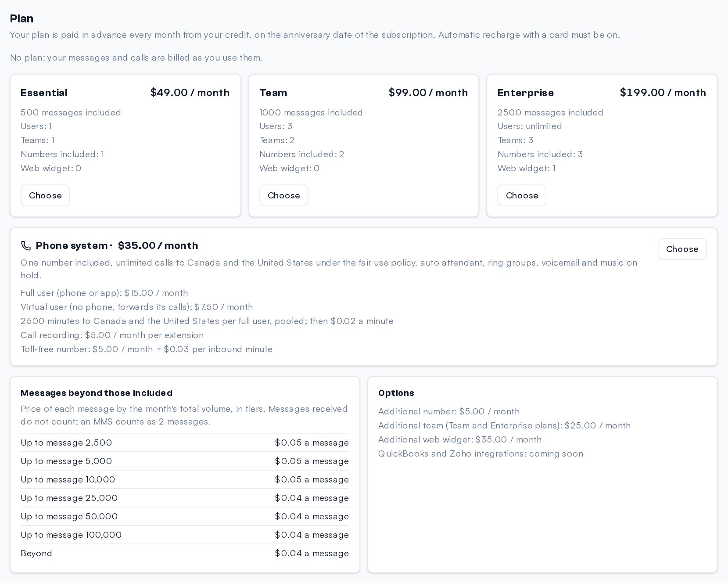The image size is (728, 583).
Task: Click 'QuickBooks and Zoho integrations' line
Action: click(481, 454)
